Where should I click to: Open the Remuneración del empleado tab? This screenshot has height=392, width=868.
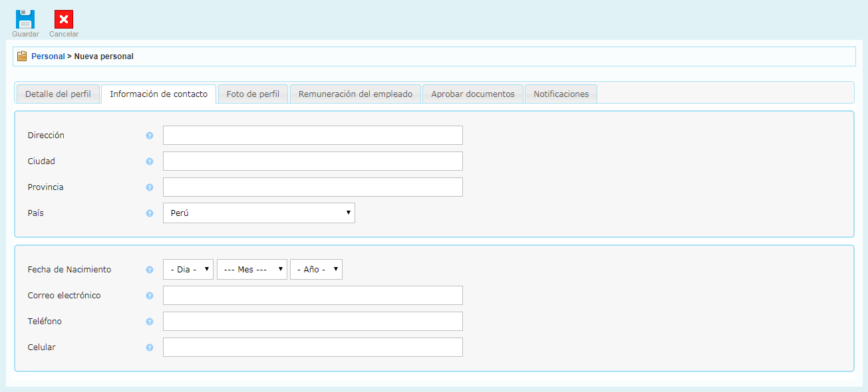pos(355,94)
